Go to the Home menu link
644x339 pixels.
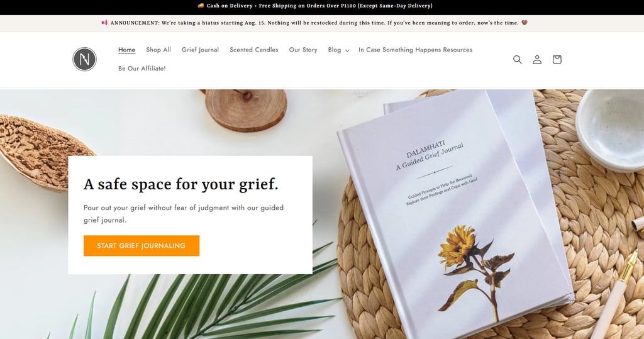point(126,50)
